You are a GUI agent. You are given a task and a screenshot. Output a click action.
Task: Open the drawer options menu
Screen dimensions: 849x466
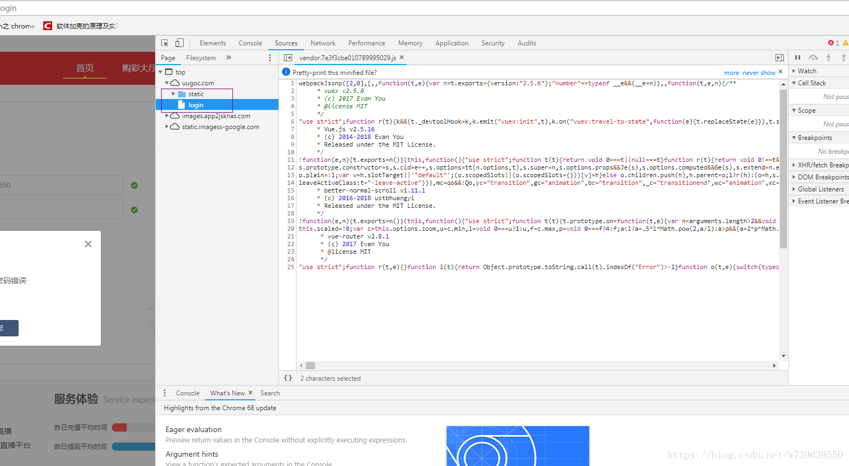[165, 393]
